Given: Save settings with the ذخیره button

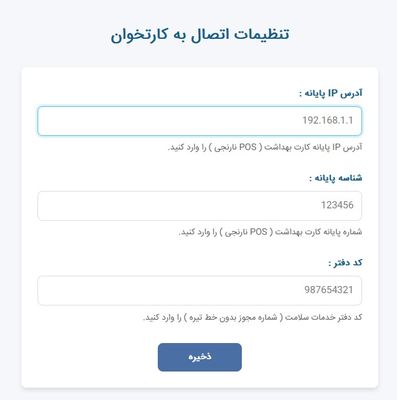Looking at the screenshot, I should point(200,357).
